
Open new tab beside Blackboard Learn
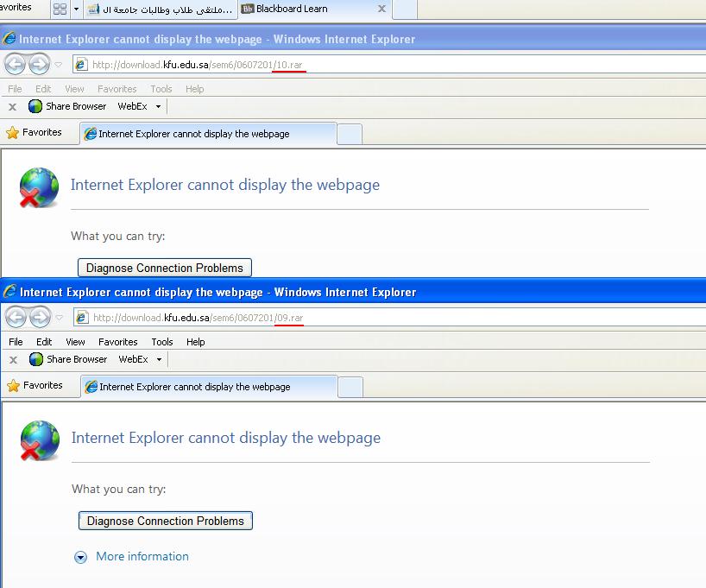pos(405,9)
